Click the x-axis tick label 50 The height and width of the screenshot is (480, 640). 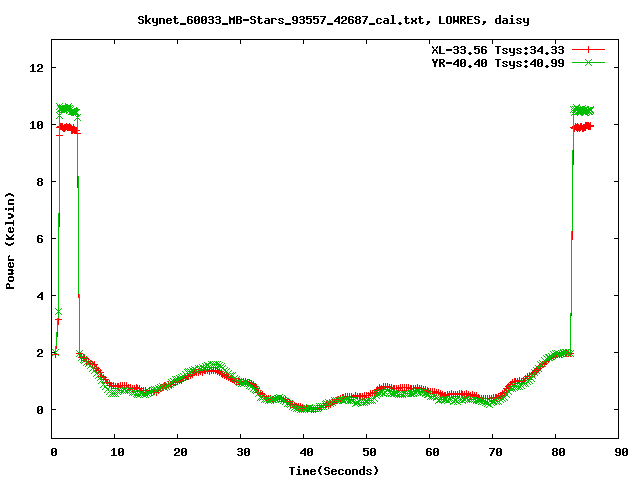pyautogui.click(x=369, y=452)
